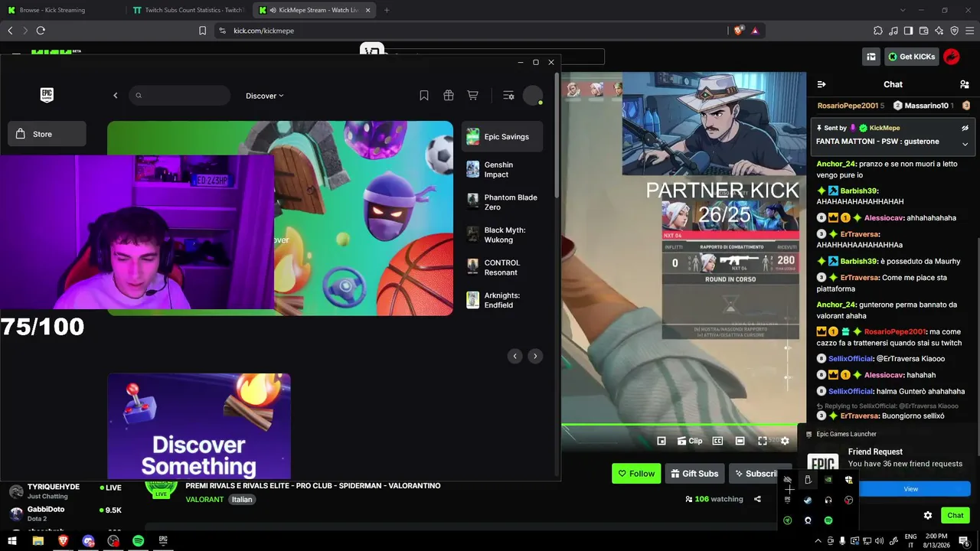This screenshot has width=980, height=551.
Task: Open Brave Wallet icon in toolbar
Action: click(x=924, y=31)
